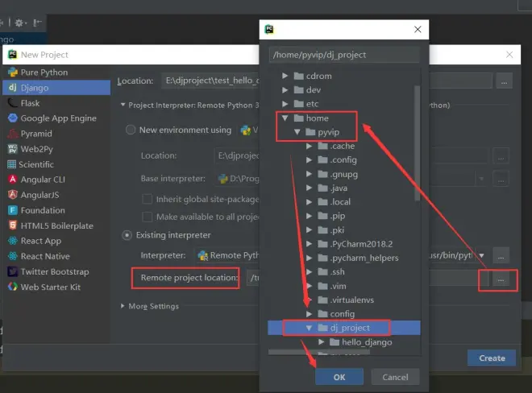Browse remote project location with ellipsis button
The height and width of the screenshot is (393, 532).
tap(501, 279)
